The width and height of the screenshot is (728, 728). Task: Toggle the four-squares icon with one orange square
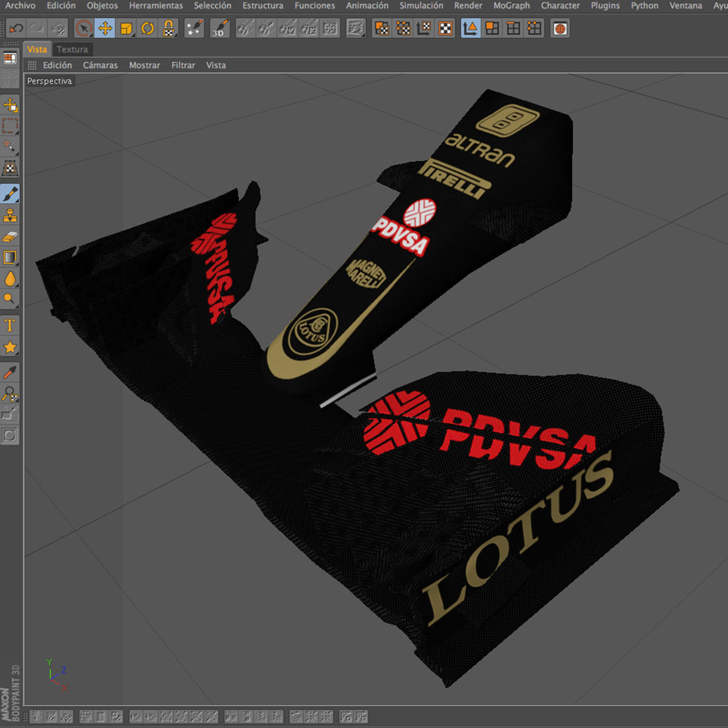pyautogui.click(x=492, y=29)
